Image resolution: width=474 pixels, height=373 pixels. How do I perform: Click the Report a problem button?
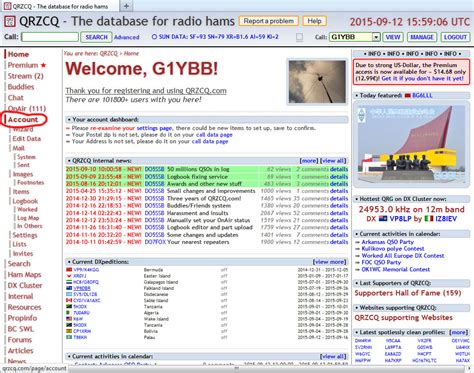coord(269,21)
